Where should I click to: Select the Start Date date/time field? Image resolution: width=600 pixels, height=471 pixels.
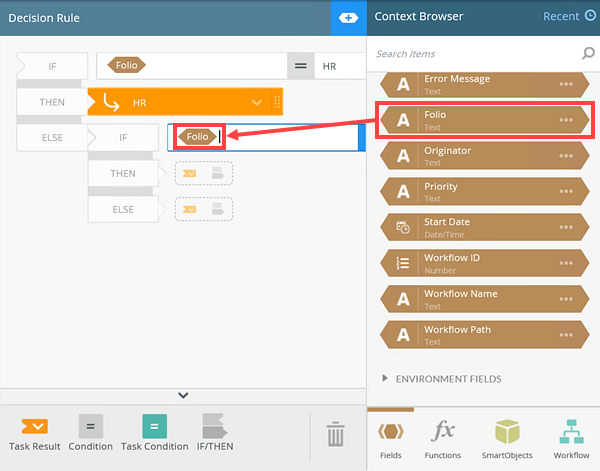[484, 227]
